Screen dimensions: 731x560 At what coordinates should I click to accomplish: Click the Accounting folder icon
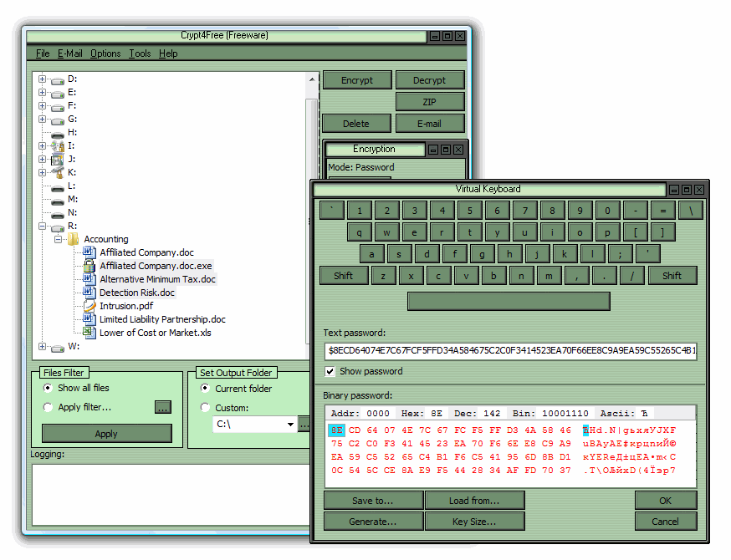point(74,240)
